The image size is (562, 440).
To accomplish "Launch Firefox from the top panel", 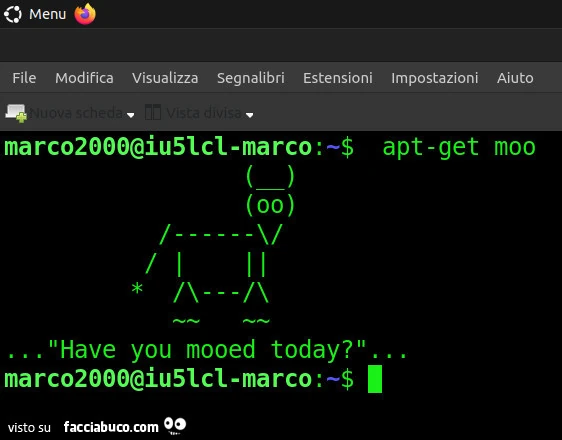I will (x=85, y=14).
